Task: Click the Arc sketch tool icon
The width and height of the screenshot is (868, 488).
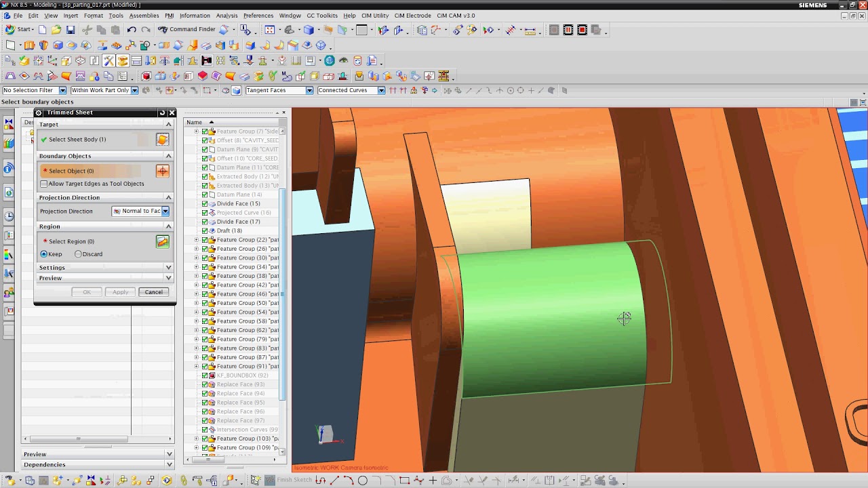Action: pyautogui.click(x=349, y=481)
